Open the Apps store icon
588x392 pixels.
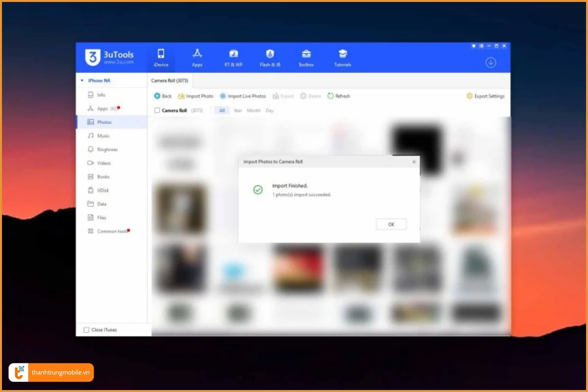point(197,54)
